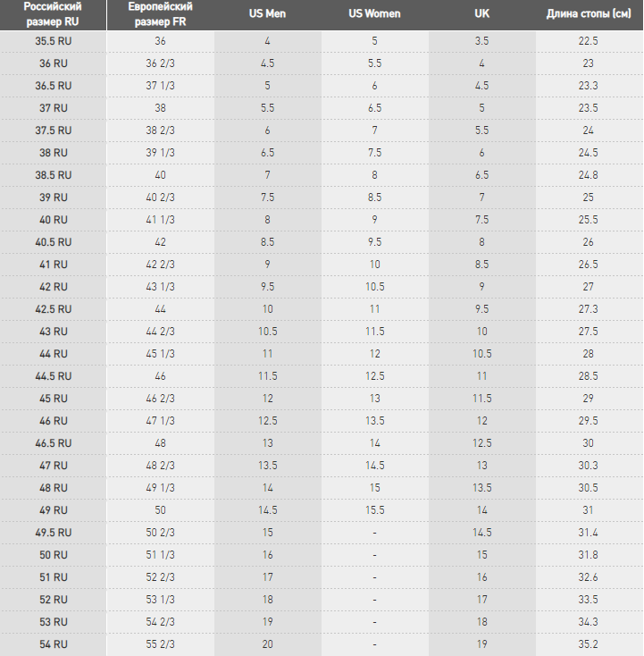Click the 15.5 US Women cell
The height and width of the screenshot is (656, 644).
(x=374, y=510)
